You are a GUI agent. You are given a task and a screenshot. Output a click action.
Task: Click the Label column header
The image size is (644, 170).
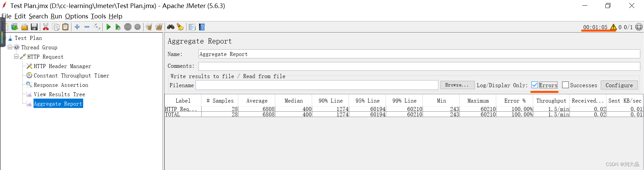point(183,101)
